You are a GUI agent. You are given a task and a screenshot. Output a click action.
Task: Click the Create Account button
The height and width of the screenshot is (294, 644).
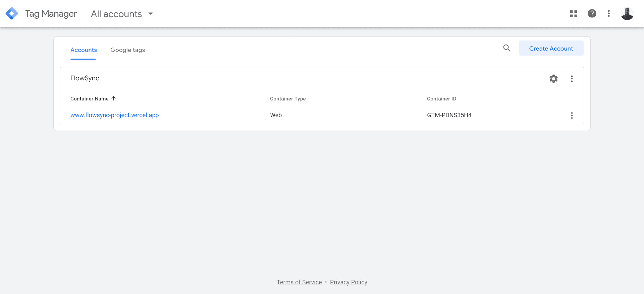(x=551, y=48)
